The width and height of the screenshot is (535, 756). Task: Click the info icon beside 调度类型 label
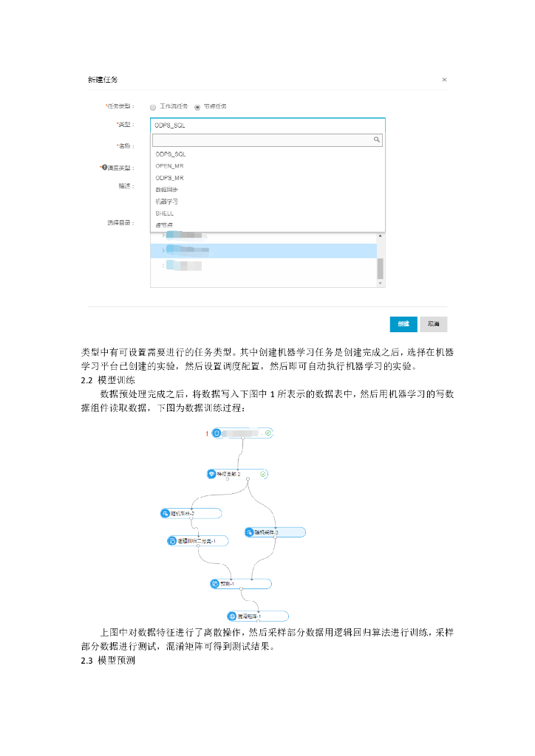[x=105, y=168]
